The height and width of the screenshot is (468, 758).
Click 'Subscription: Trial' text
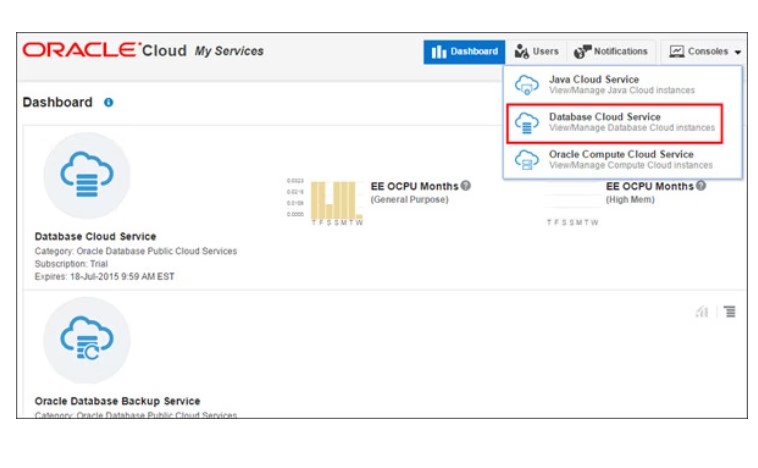click(x=71, y=264)
